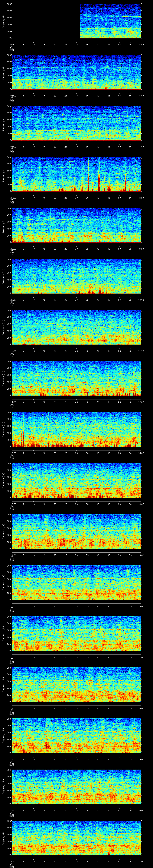Click the '9:00' end time label
The width and height of the screenshot is (153, 868).
click(x=141, y=248)
